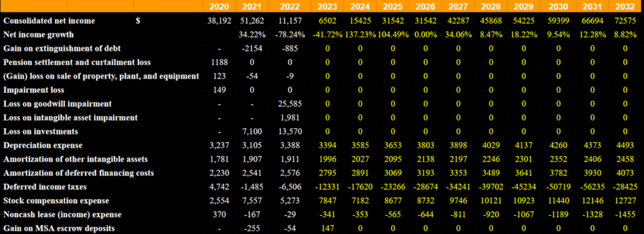The image size is (644, 234).
Task: Click 2023 amortization cell 1996
Action: coord(327,159)
